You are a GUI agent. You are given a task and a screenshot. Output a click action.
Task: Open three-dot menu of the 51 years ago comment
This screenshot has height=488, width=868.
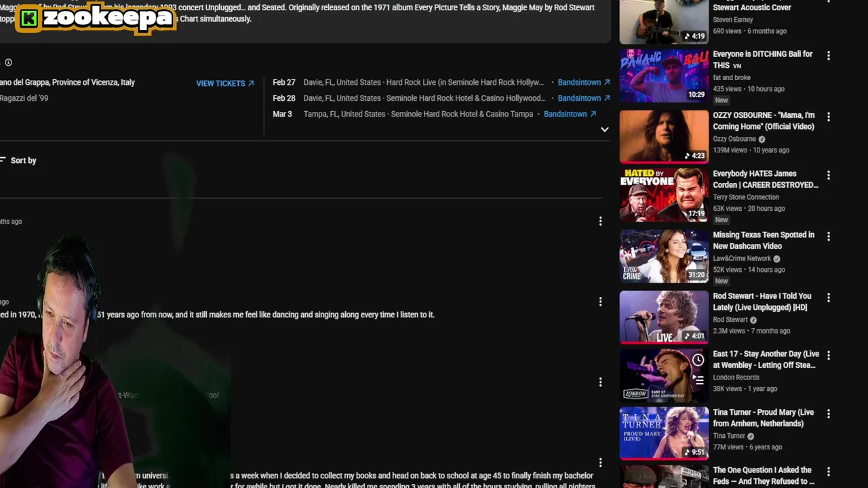click(x=600, y=302)
